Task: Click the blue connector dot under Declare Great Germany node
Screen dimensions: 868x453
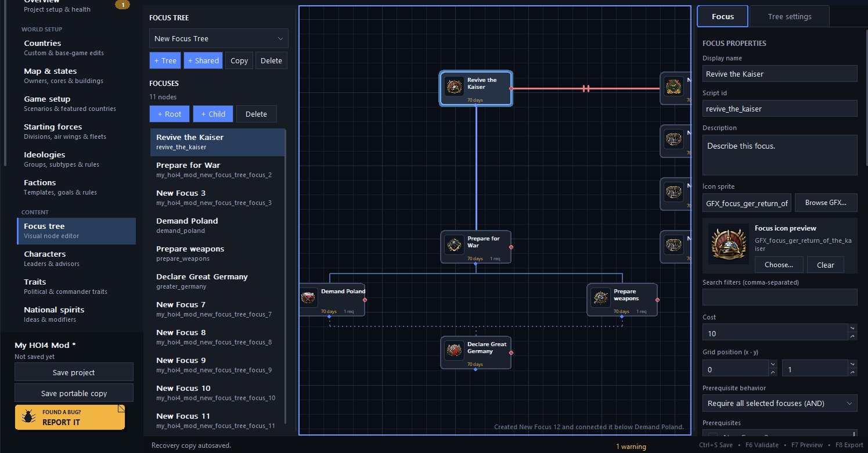Action: [476, 369]
